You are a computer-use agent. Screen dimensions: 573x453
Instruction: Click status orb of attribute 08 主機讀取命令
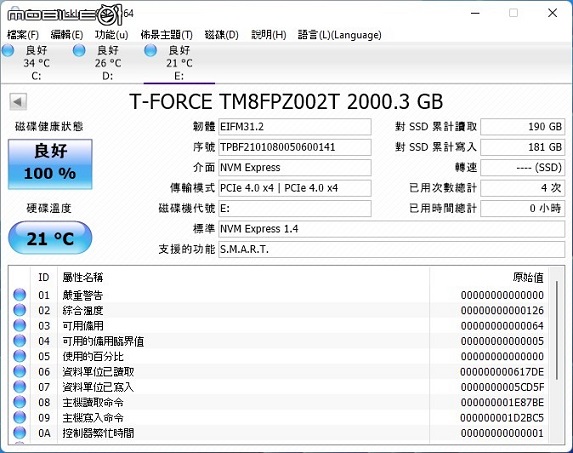[20, 402]
